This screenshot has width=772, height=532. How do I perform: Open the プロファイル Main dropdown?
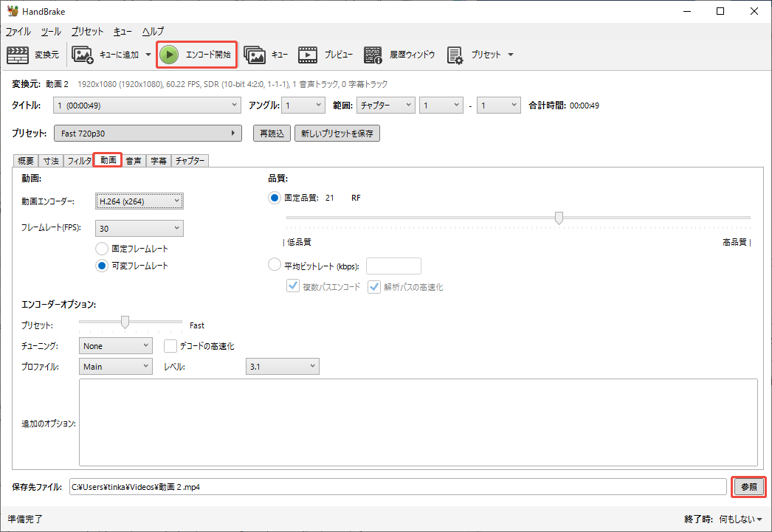[x=116, y=367]
